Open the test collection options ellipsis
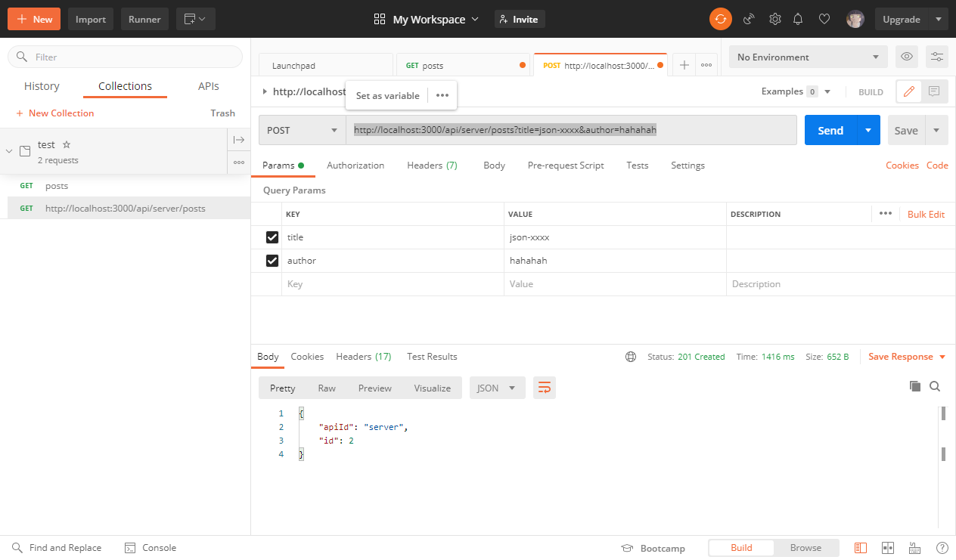 click(x=239, y=162)
